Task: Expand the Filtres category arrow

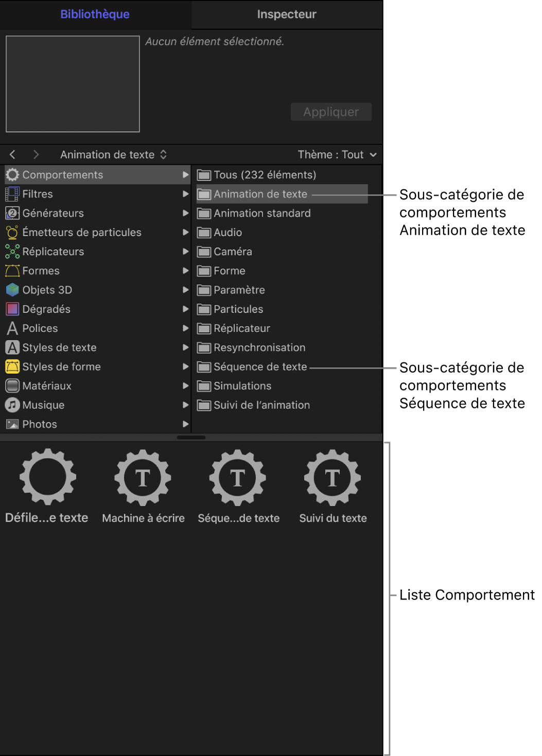Action: [x=185, y=194]
